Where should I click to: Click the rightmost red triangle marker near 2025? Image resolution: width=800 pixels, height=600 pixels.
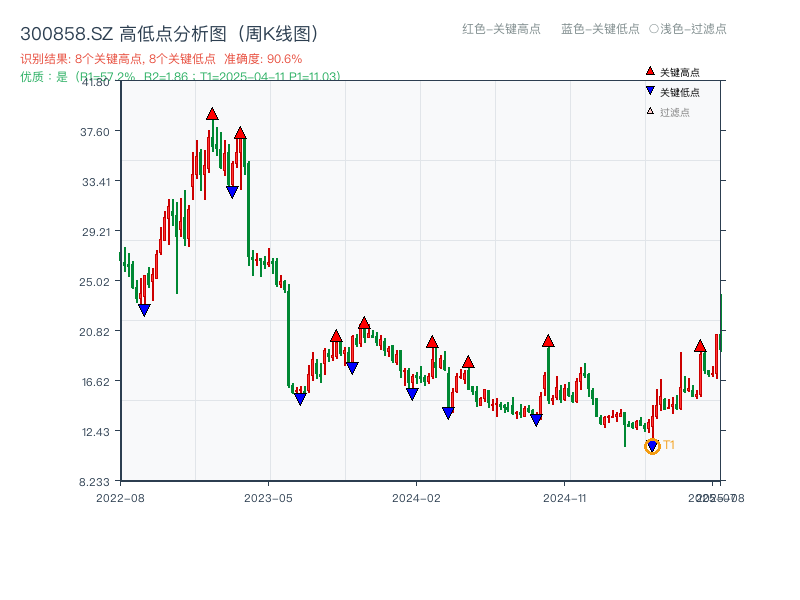click(702, 348)
